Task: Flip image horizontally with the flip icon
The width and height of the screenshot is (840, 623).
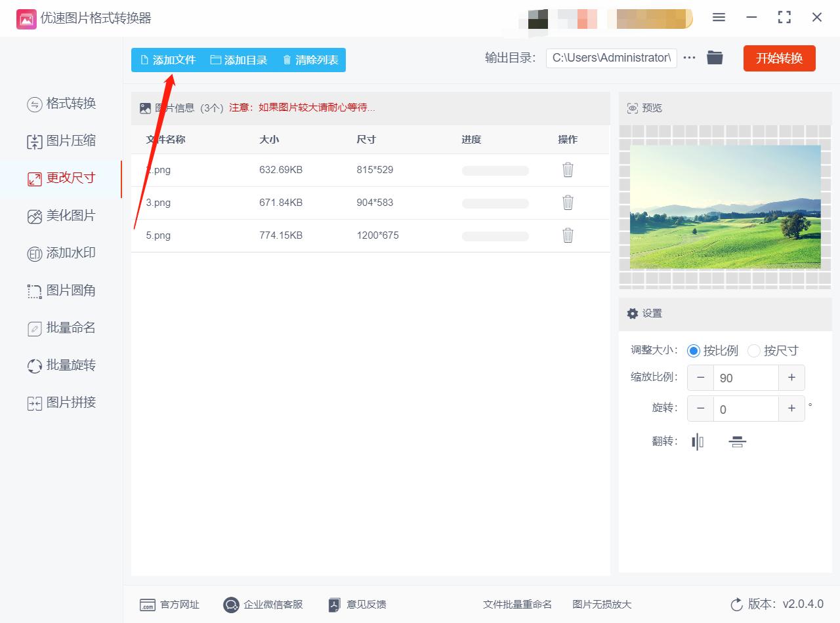Action: pyautogui.click(x=698, y=442)
